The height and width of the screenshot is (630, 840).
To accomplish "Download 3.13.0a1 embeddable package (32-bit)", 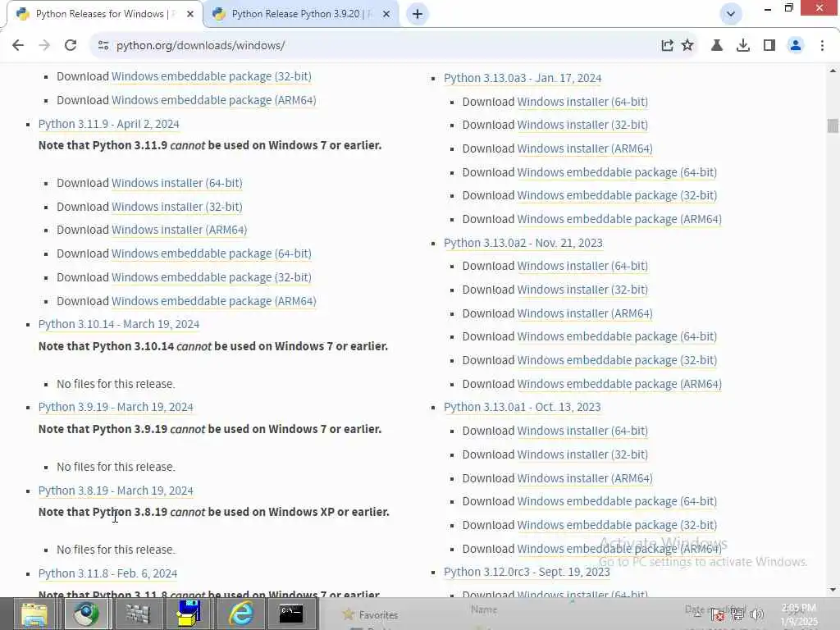I will [x=617, y=526].
